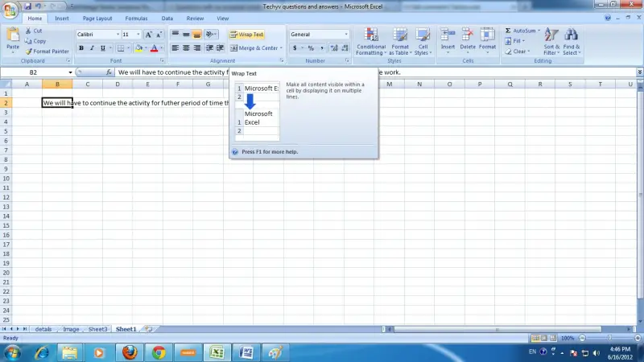
Task: Click the AutoSum button
Action: (x=522, y=31)
